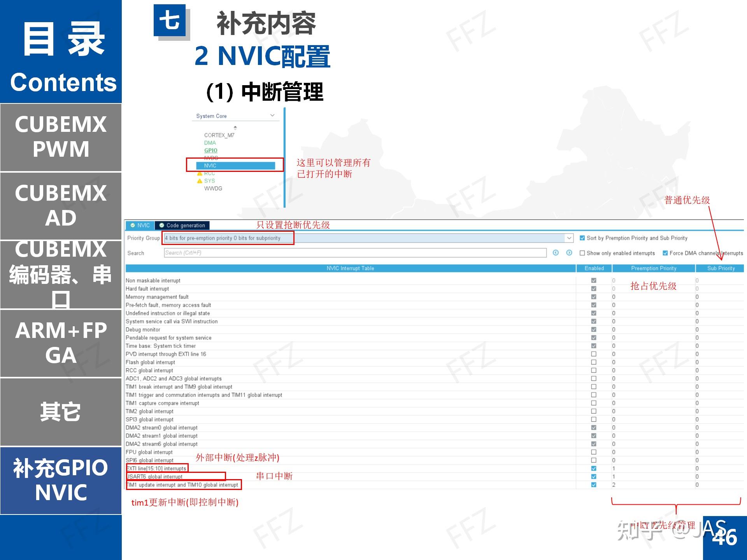
Task: Disable Force DMA channels Interrupts
Action: coord(665,253)
